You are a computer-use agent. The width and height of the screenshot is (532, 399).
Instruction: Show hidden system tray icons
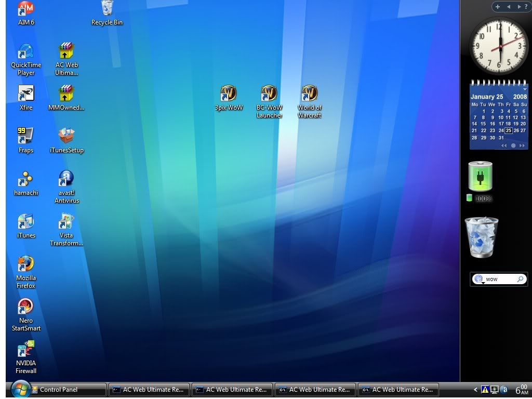pos(476,390)
